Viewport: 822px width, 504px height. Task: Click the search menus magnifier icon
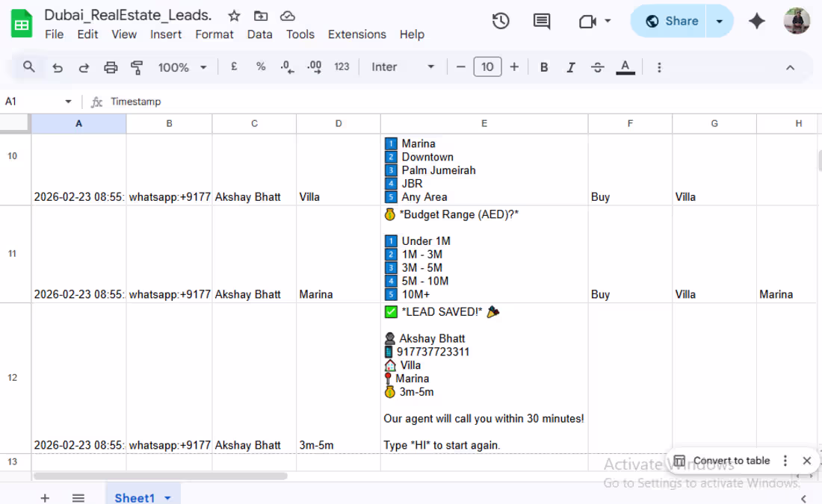point(29,67)
